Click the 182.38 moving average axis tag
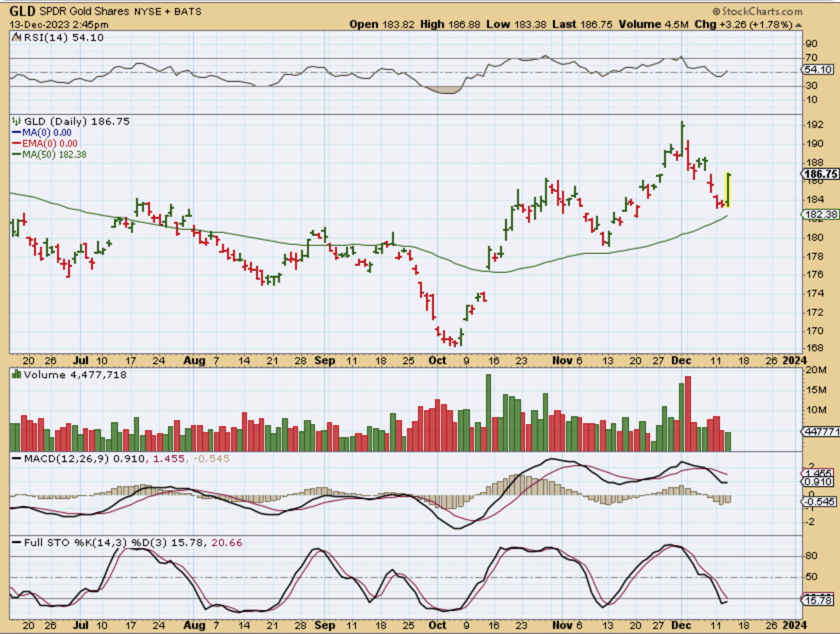The width and height of the screenshot is (840, 634). tap(821, 214)
